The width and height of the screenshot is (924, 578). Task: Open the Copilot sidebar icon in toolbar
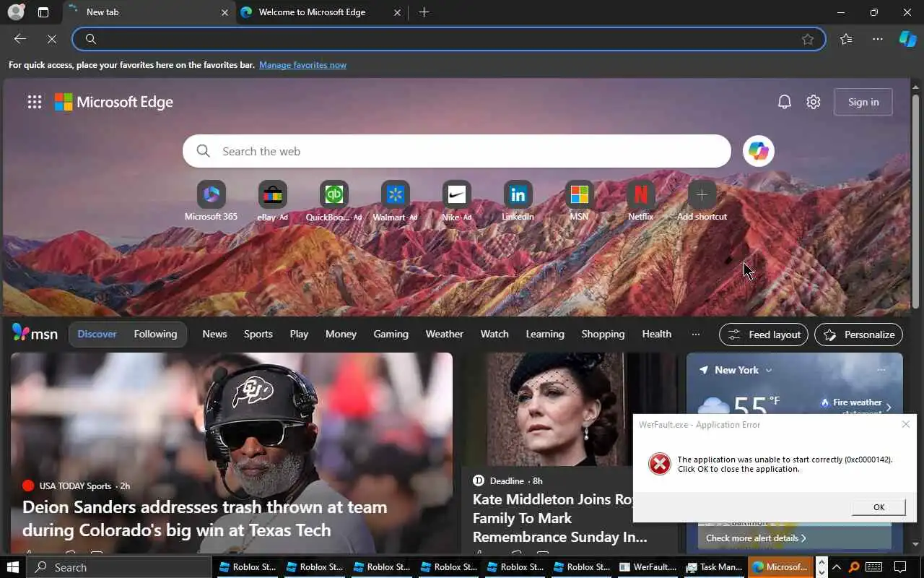(x=907, y=39)
